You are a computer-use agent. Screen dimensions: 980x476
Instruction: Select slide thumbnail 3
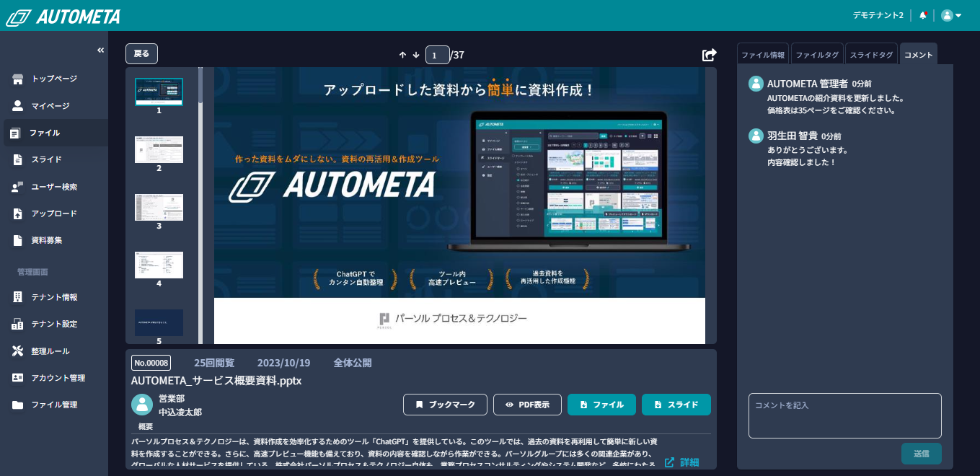click(x=159, y=207)
